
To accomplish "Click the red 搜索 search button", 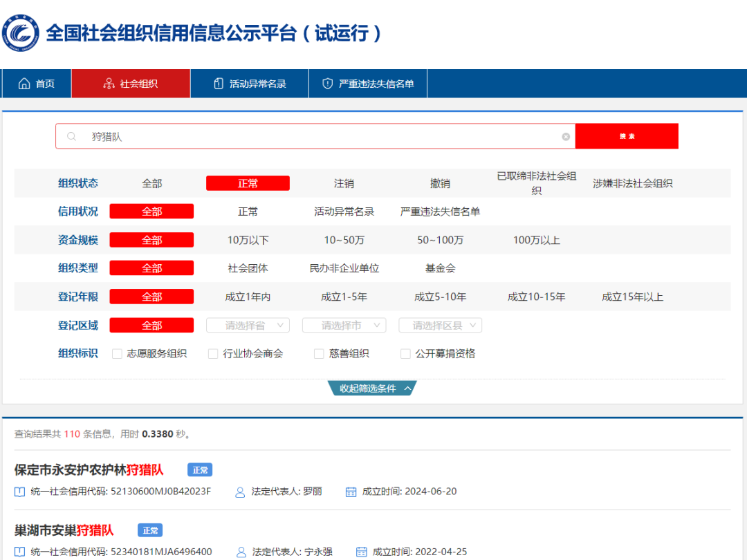I will 627,136.
